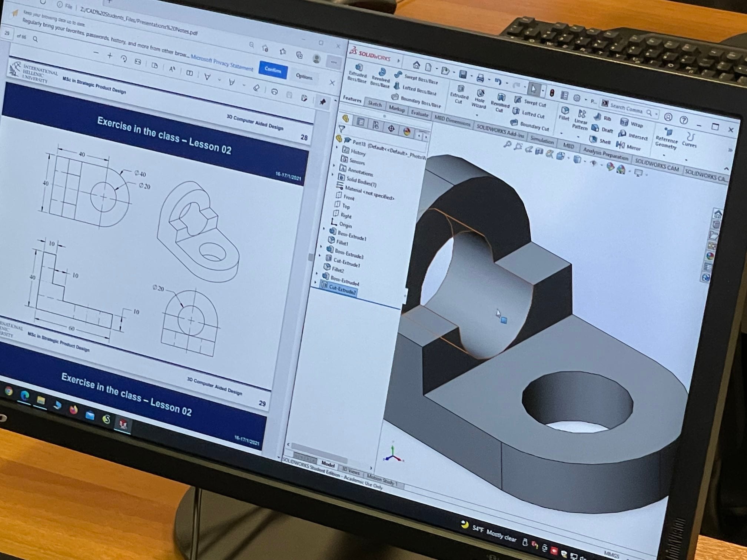Click the PDF viewer zoom in button
Viewport: 747px width, 560px height.
[110, 56]
